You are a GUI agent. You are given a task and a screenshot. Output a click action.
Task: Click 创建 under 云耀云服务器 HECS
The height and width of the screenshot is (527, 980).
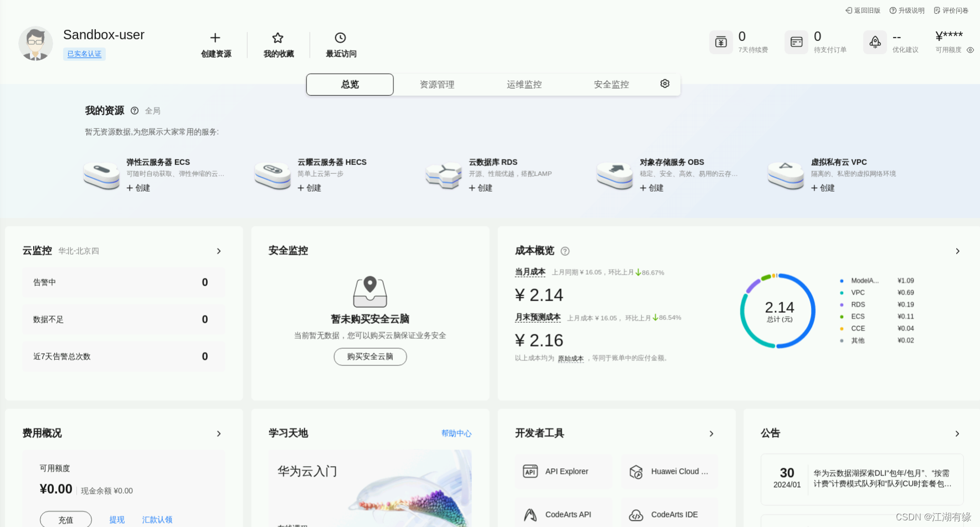(x=310, y=188)
